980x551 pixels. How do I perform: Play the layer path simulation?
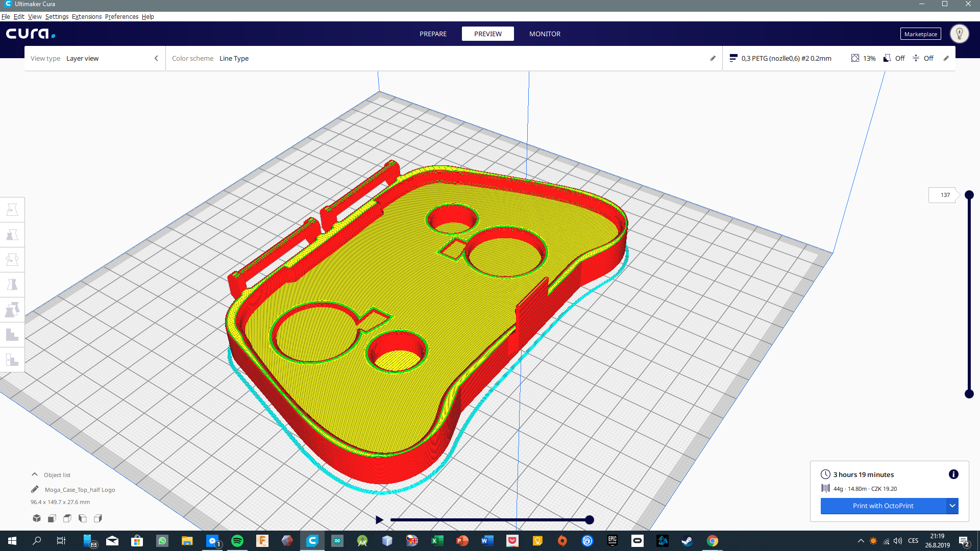379,520
